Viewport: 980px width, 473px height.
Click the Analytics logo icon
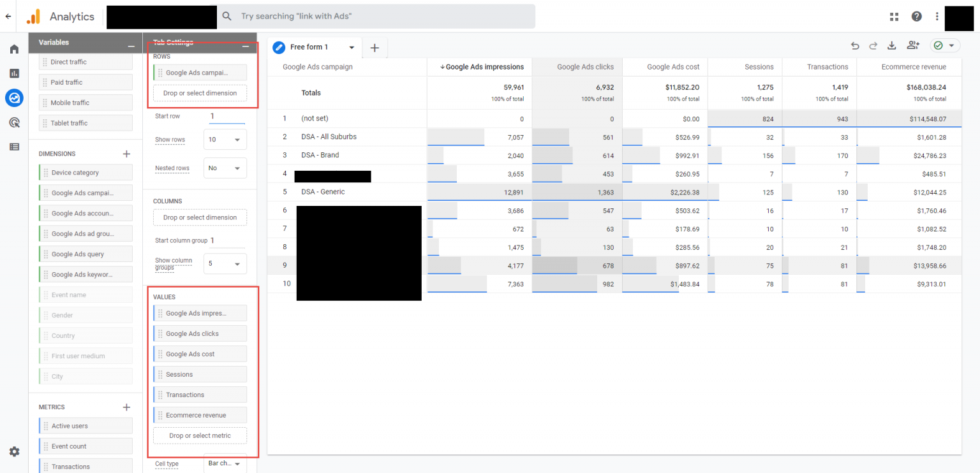point(33,17)
